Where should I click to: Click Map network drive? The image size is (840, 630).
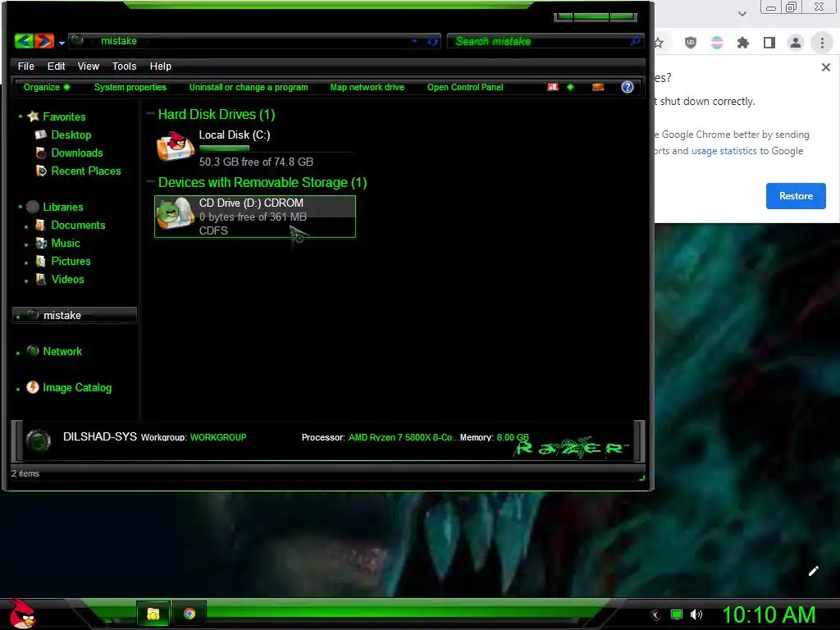[367, 87]
